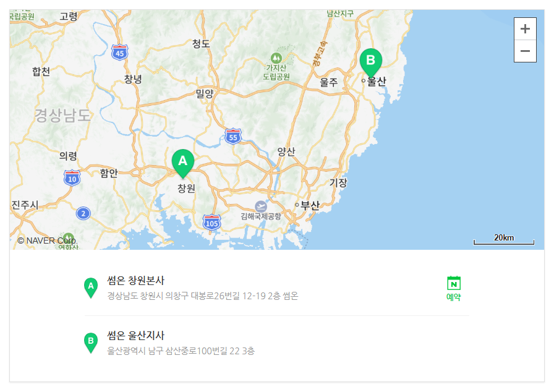The height and width of the screenshot is (392, 554).
Task: Open the 썸온 울산지사 listing title
Action: coord(135,335)
